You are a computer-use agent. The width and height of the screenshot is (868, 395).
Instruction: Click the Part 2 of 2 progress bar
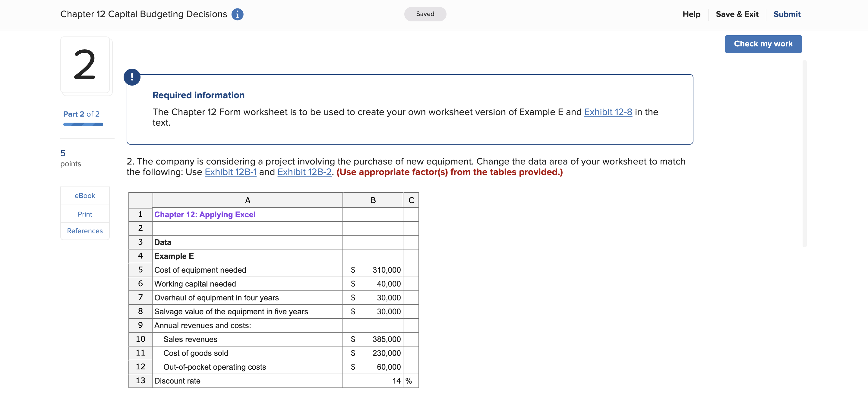(83, 125)
